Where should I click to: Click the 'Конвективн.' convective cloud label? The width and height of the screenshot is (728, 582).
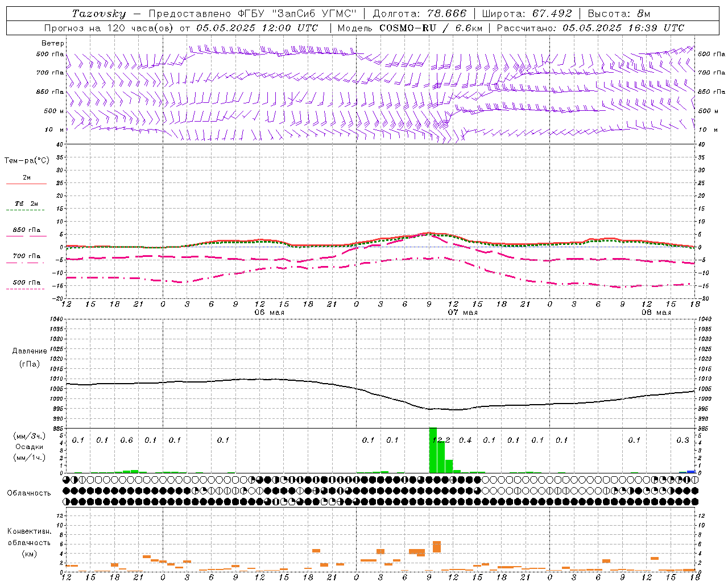[29, 531]
